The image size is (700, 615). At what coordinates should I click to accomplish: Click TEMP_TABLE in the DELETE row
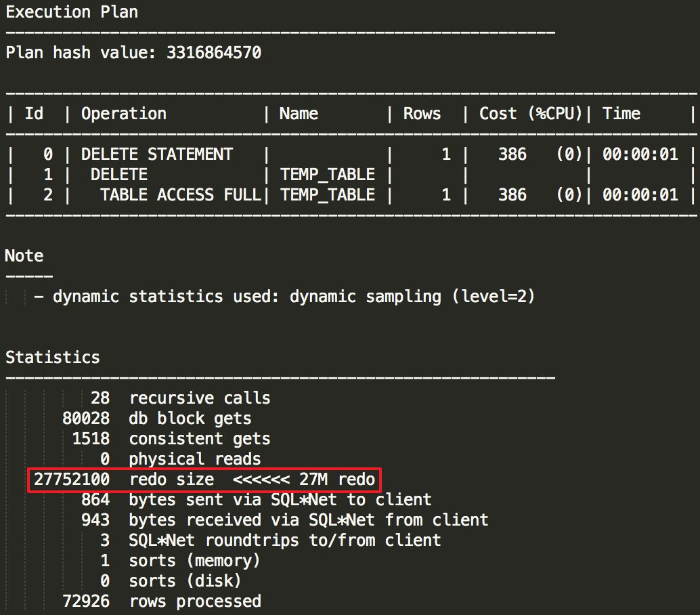[327, 174]
